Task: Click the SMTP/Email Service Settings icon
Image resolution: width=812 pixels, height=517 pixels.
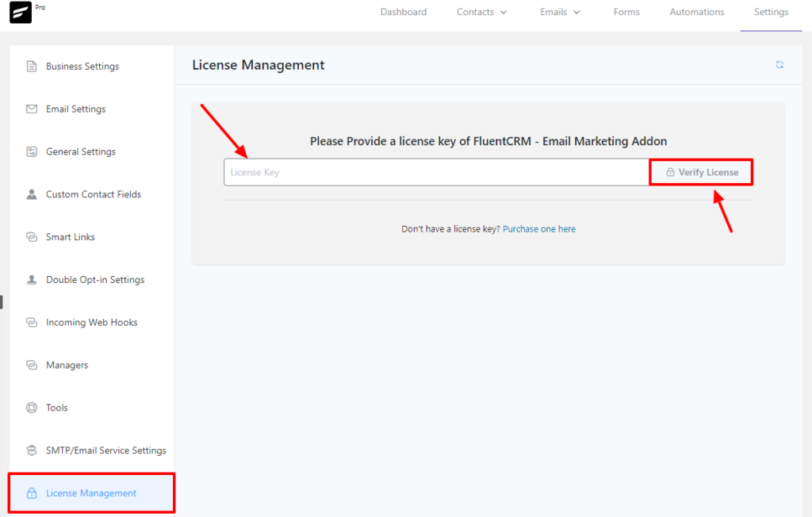Action: click(x=32, y=450)
